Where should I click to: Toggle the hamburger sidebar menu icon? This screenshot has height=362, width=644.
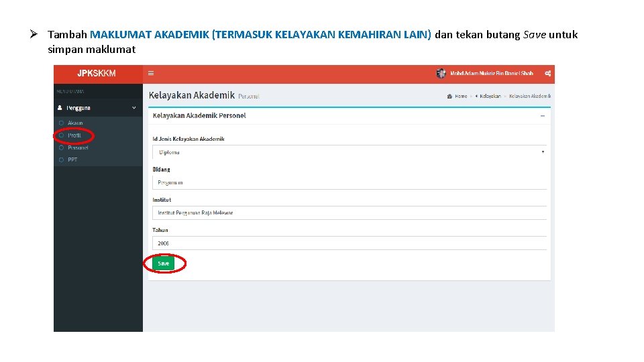(151, 74)
